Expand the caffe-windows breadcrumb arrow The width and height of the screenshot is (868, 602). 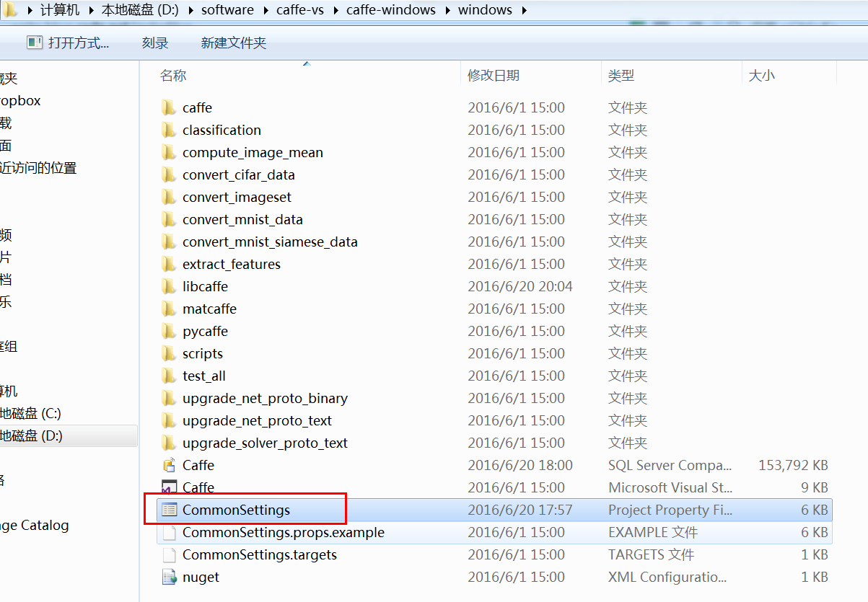coord(447,10)
